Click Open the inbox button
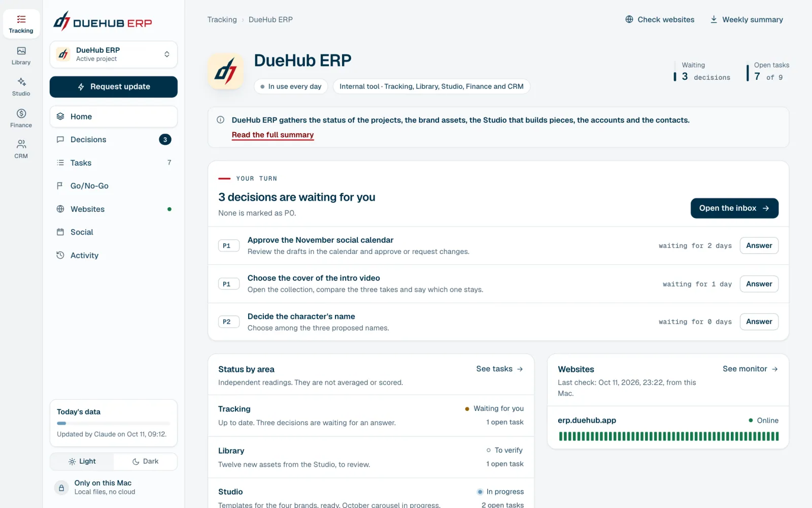Viewport: 812px width, 508px height. pyautogui.click(x=734, y=208)
